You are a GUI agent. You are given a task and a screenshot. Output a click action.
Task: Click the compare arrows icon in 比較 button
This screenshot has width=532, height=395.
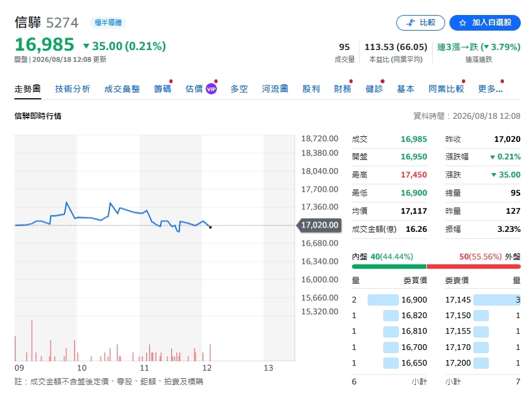tap(411, 22)
